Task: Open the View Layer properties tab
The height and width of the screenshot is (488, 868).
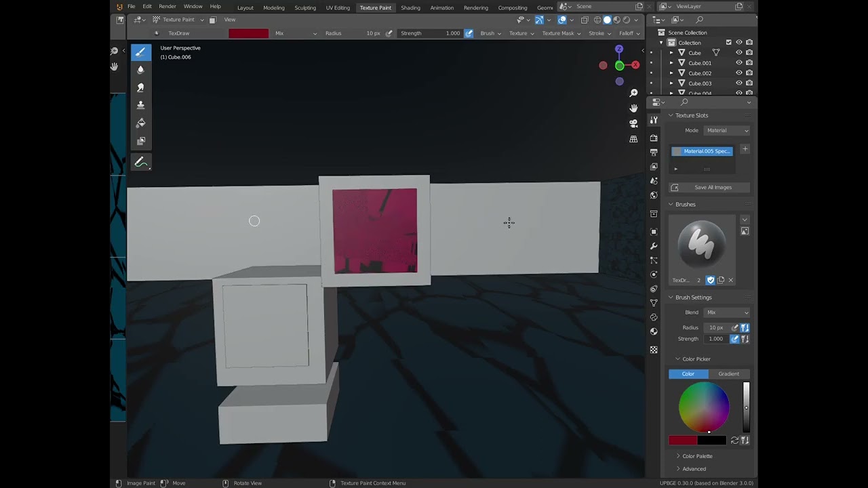Action: [x=654, y=167]
